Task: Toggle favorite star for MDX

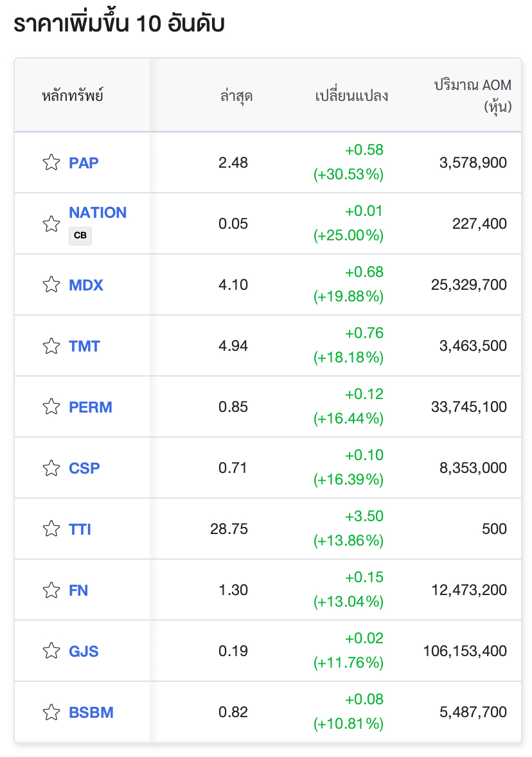Action: (x=51, y=285)
